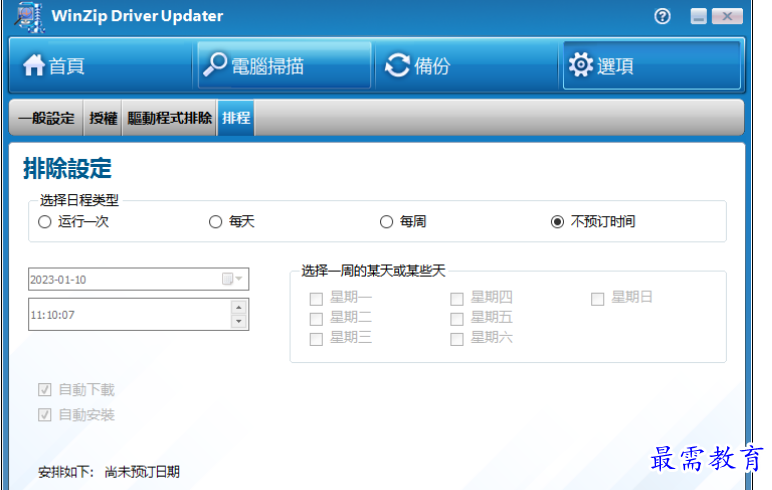This screenshot has width=772, height=490.
Task: Click the time field 11:10:07
Action: tap(138, 314)
